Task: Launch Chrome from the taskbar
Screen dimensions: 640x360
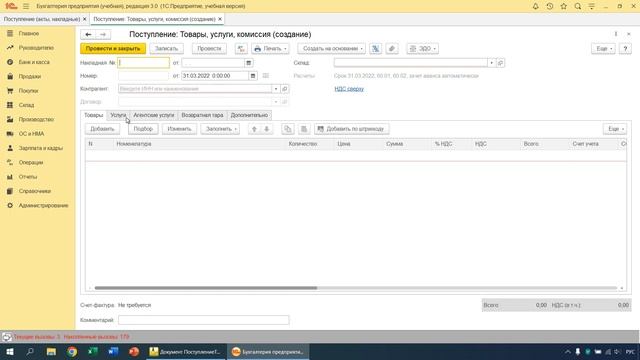Action: tap(72, 351)
